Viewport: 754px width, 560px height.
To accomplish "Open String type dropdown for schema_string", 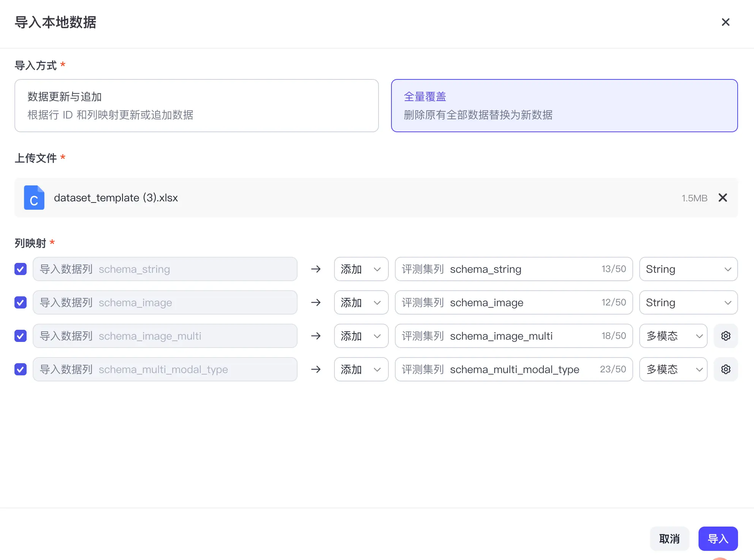I will coord(688,269).
